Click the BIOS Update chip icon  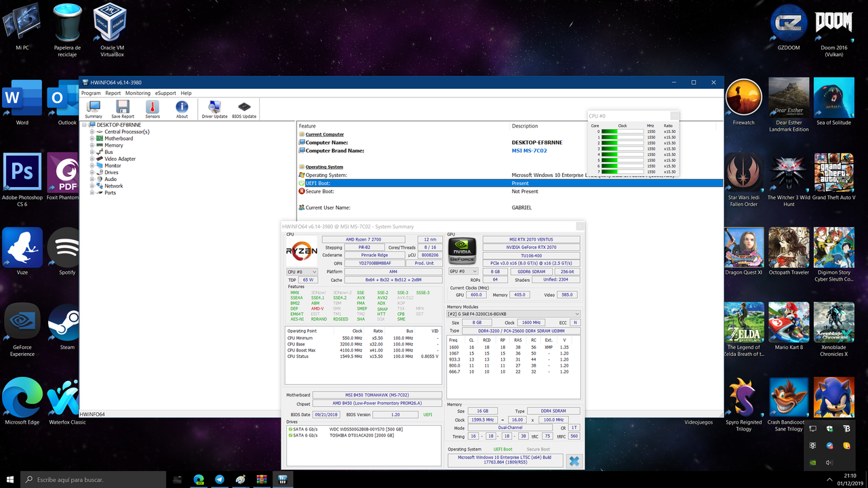(x=244, y=110)
